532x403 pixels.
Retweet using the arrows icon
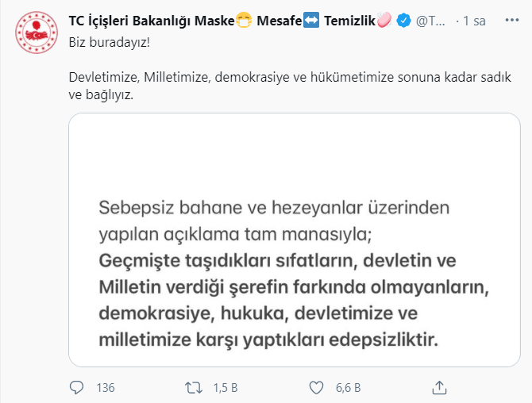click(x=194, y=387)
